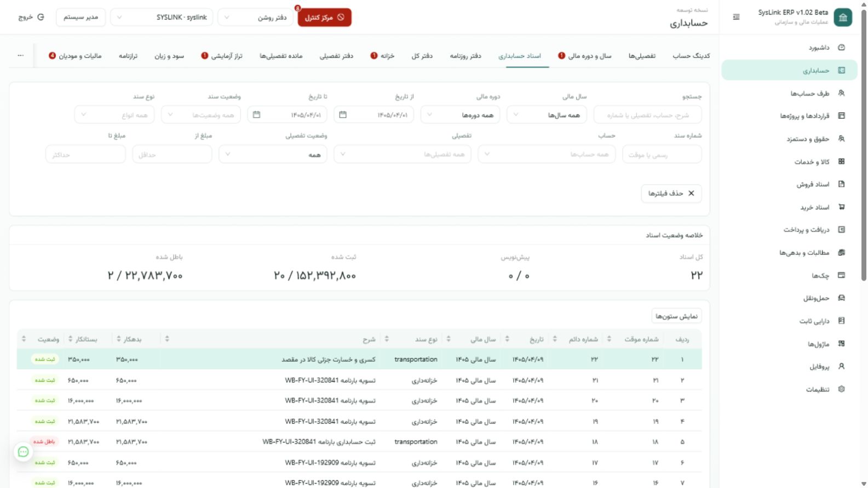This screenshot has height=488, width=868.
Task: Collapse the sidebar with the hamburger icon
Action: tap(736, 17)
